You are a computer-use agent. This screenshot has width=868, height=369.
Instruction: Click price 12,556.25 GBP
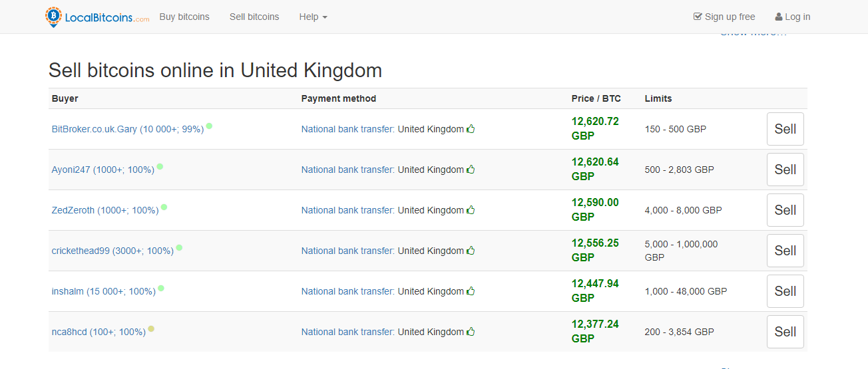point(595,250)
